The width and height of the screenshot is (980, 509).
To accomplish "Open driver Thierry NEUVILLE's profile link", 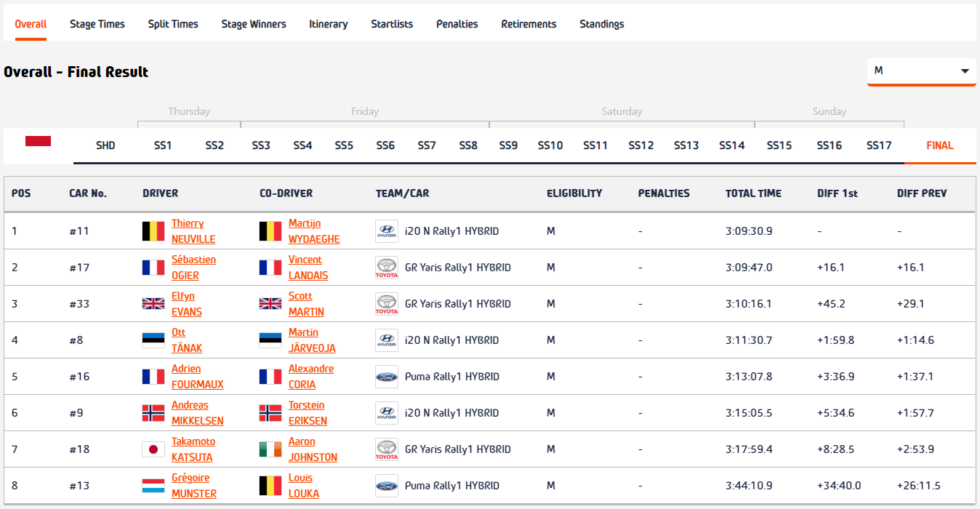I will click(x=193, y=231).
